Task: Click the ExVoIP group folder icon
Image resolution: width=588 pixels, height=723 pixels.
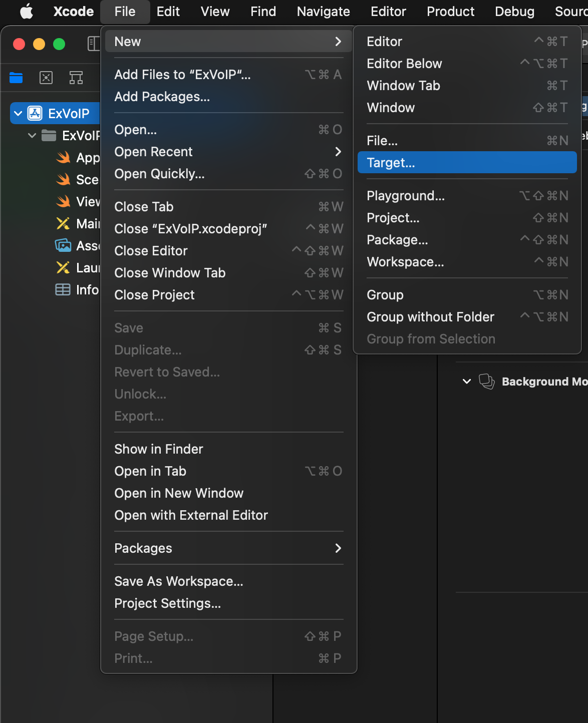Action: (x=49, y=136)
